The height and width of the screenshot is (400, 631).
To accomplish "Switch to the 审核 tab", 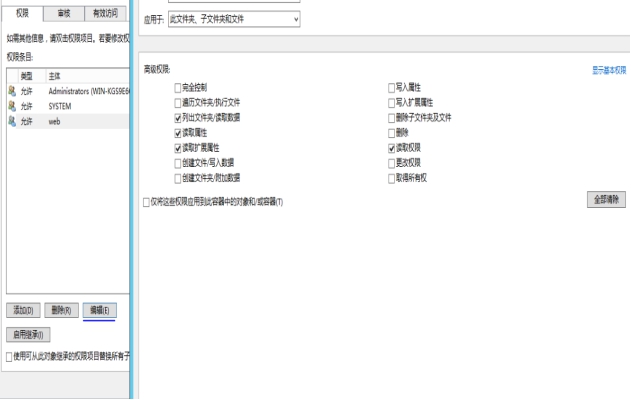I will 64,13.
